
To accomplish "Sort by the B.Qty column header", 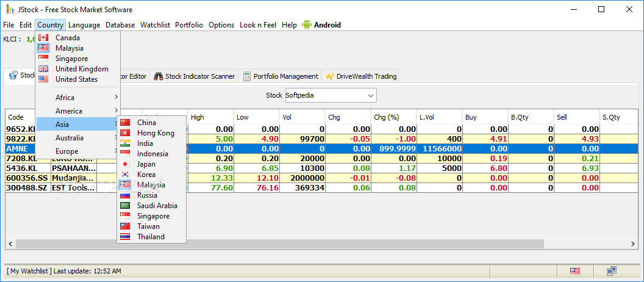I will coord(530,117).
